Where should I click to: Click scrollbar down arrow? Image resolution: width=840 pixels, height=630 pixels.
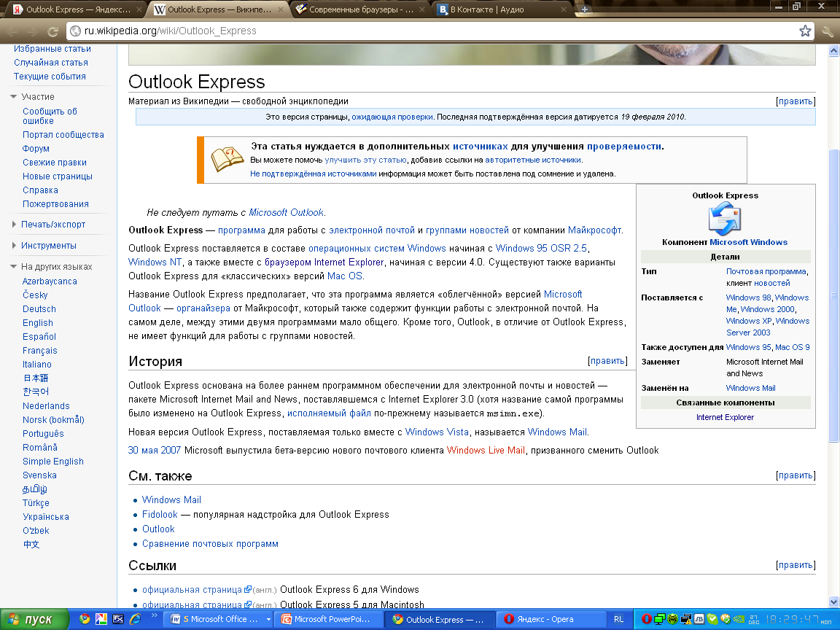point(833,602)
